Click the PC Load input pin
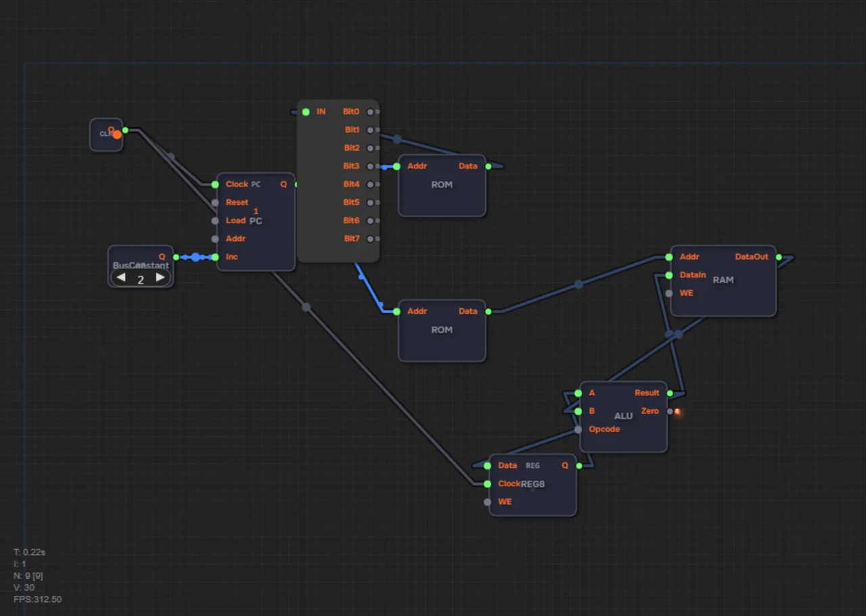Screen dimensions: 866x616 215,220
